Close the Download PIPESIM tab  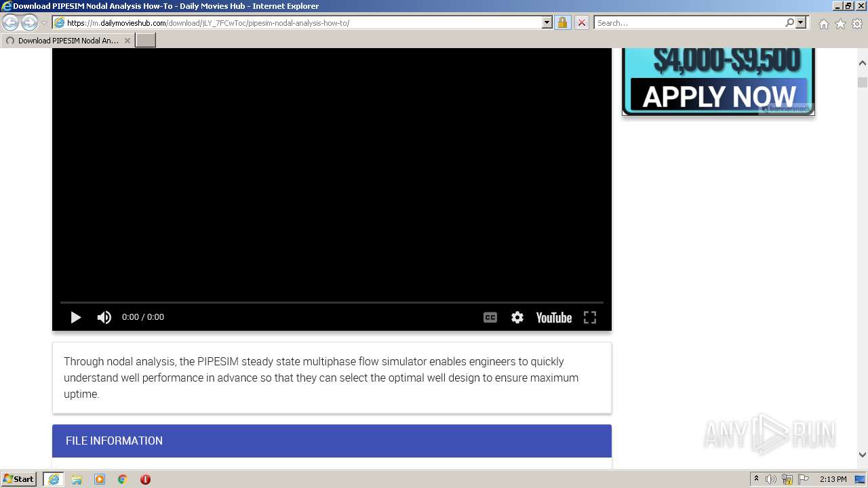click(127, 41)
